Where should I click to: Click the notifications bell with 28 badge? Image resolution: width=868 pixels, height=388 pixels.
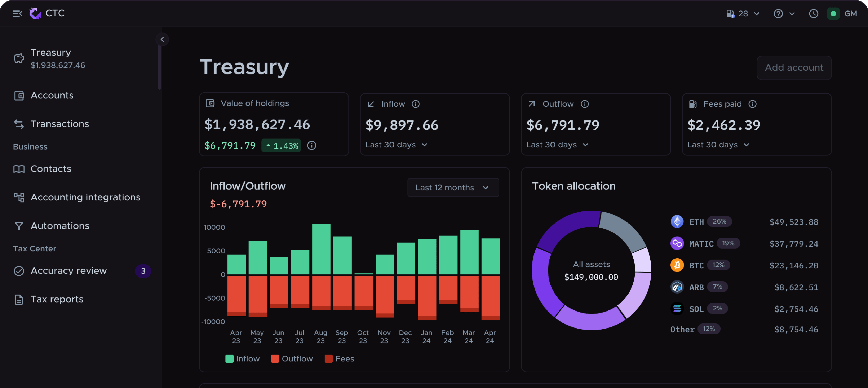[x=742, y=13]
